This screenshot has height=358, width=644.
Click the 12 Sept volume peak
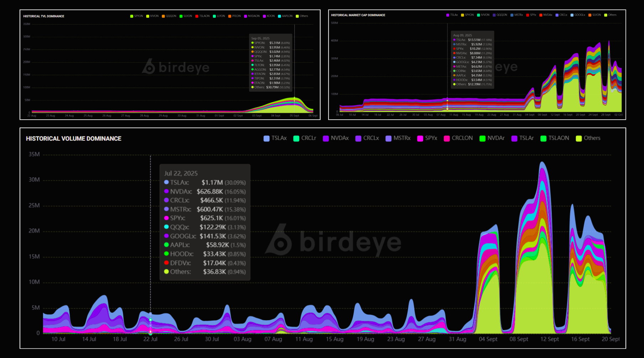(x=542, y=162)
